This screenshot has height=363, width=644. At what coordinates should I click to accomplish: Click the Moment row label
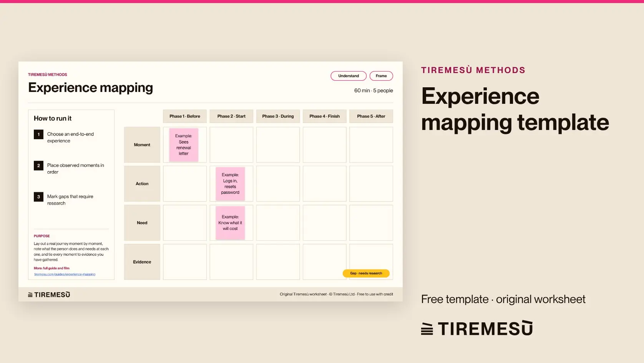coord(142,145)
